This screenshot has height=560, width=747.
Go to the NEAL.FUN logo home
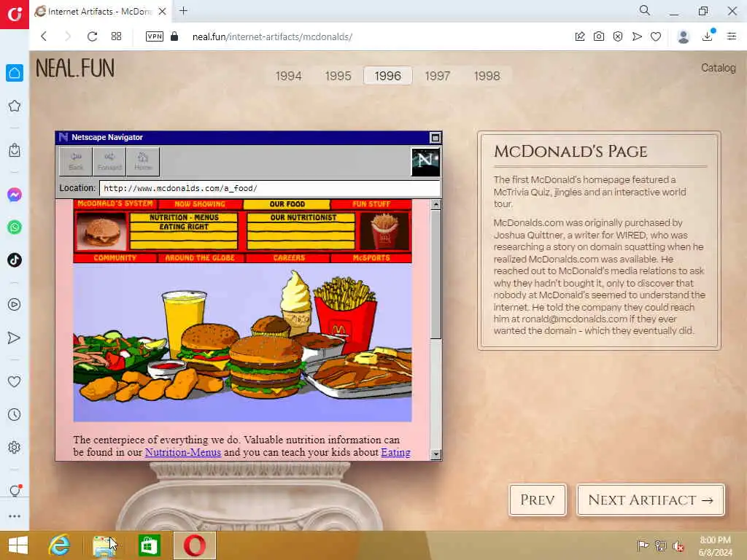click(x=75, y=68)
